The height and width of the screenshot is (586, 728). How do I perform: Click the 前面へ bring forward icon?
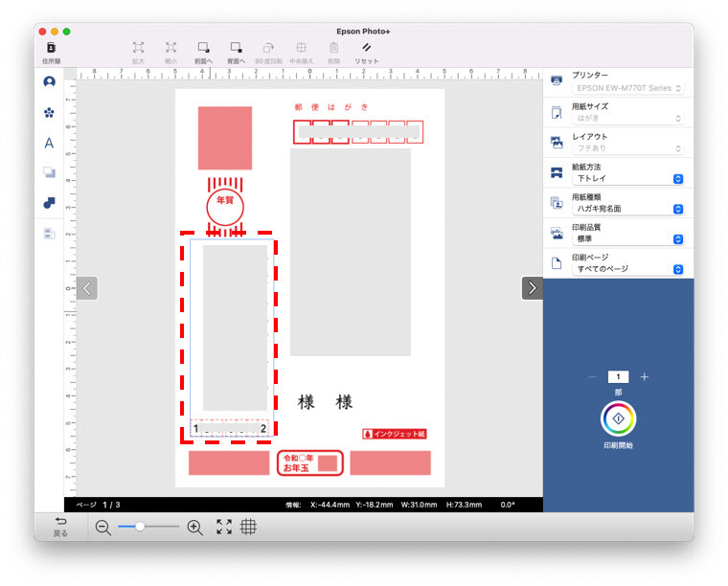(203, 49)
